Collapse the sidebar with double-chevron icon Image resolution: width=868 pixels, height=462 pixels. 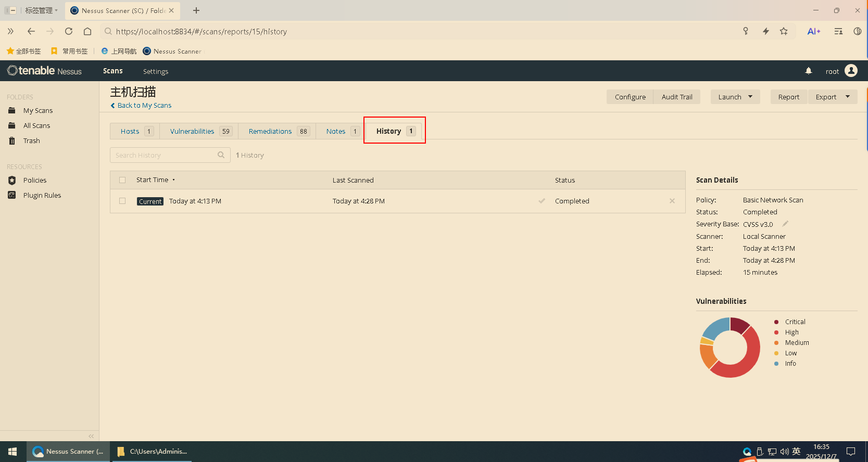(91, 436)
